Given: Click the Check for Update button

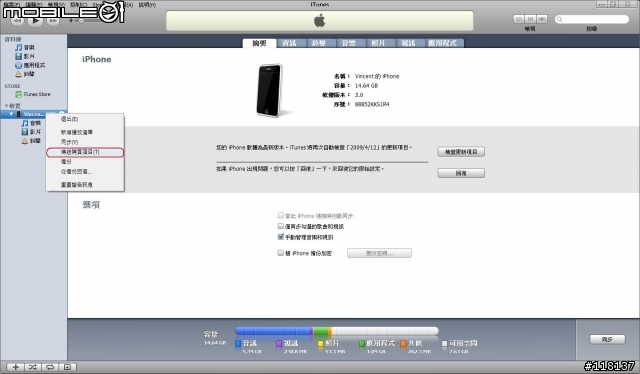Looking at the screenshot, I should [x=461, y=152].
